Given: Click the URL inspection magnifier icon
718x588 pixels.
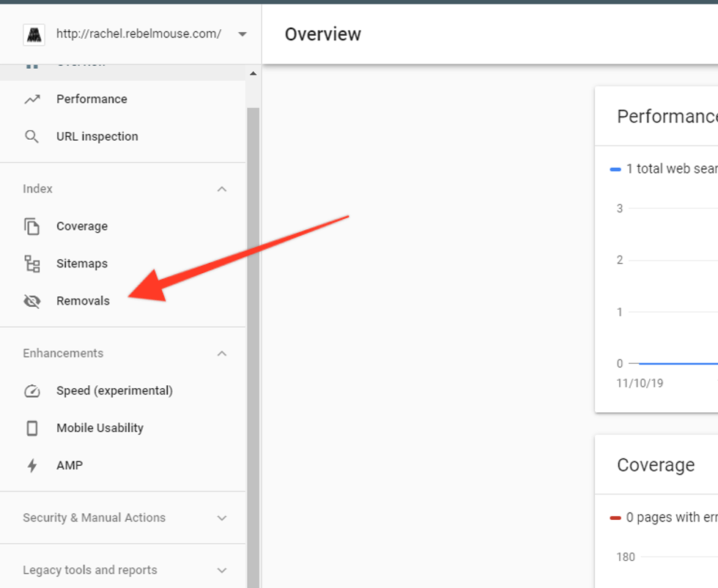Looking at the screenshot, I should pos(32,137).
